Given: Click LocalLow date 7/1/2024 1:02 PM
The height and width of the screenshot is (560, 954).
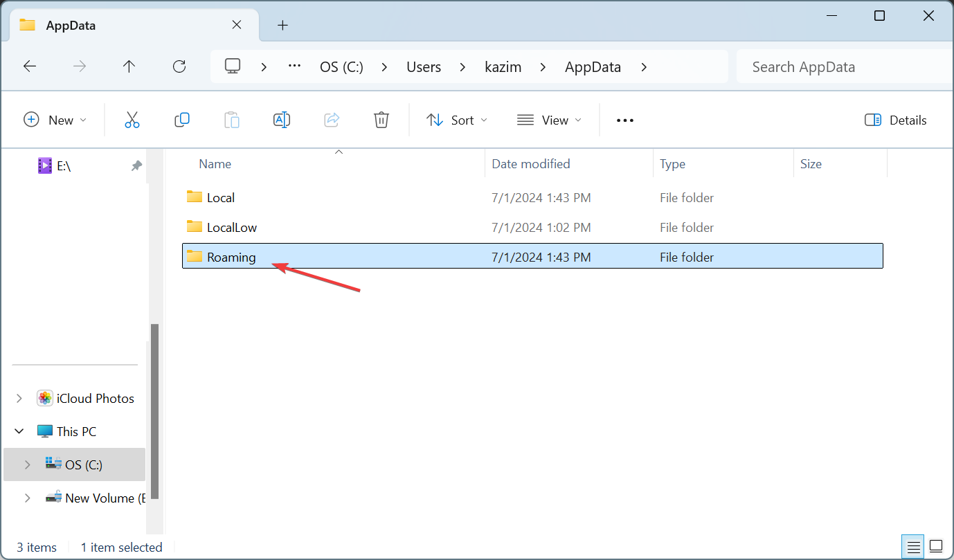Looking at the screenshot, I should pyautogui.click(x=541, y=227).
